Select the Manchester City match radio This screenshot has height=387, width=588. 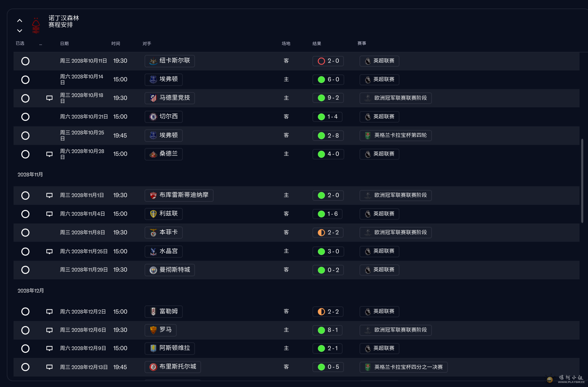coord(25,270)
